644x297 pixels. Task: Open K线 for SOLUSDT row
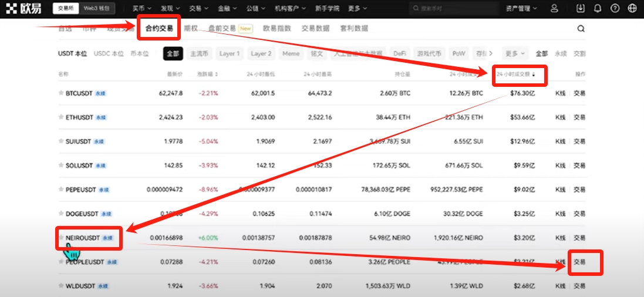(561, 166)
